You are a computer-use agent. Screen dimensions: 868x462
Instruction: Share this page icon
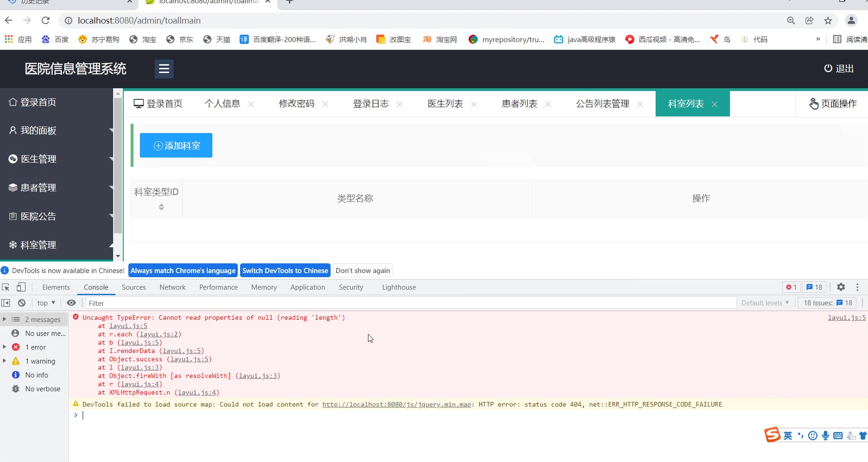point(809,20)
